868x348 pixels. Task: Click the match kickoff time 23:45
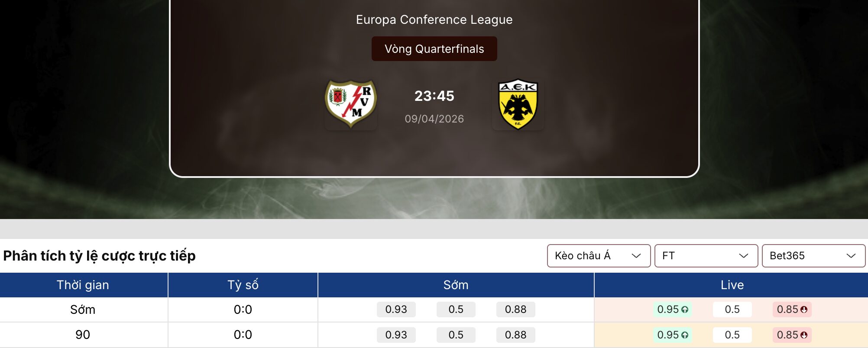pyautogui.click(x=434, y=96)
